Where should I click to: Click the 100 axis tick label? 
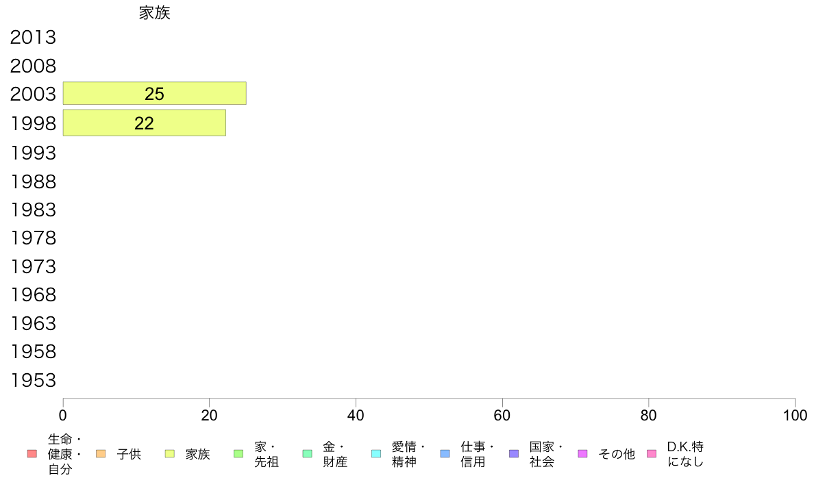point(795,416)
